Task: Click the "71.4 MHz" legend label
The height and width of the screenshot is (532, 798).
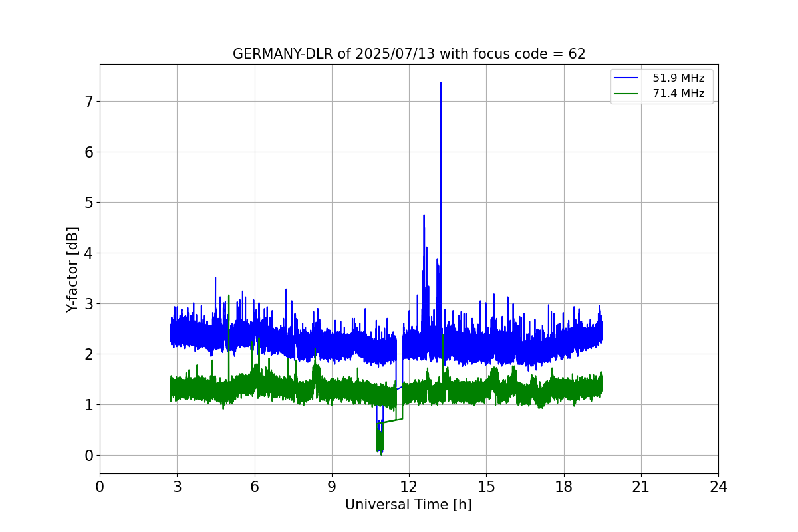Action: [x=678, y=94]
